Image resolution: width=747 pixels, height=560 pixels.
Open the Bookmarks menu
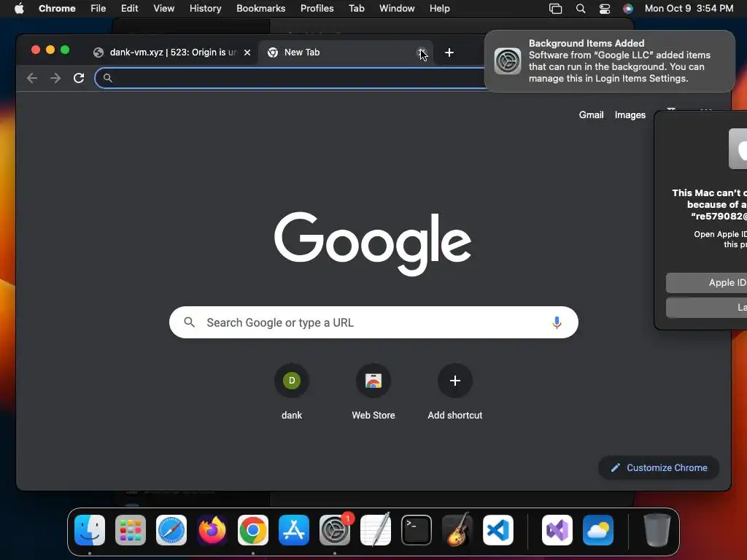tap(260, 9)
